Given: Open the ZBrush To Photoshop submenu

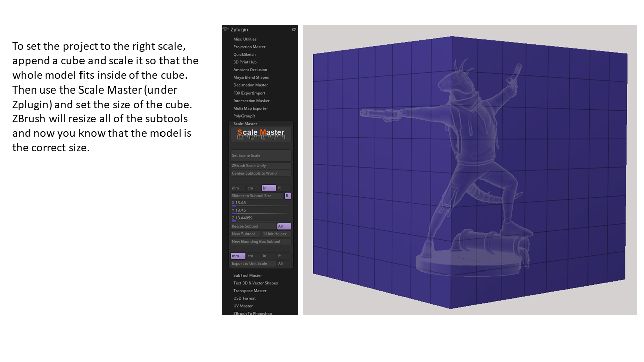Looking at the screenshot, I should pos(253,313).
